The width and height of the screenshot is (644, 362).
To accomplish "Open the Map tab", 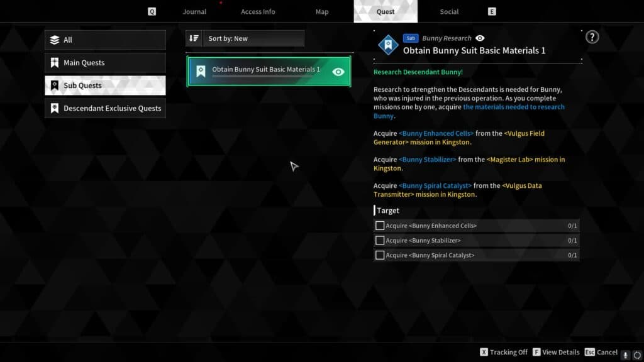I will (322, 11).
